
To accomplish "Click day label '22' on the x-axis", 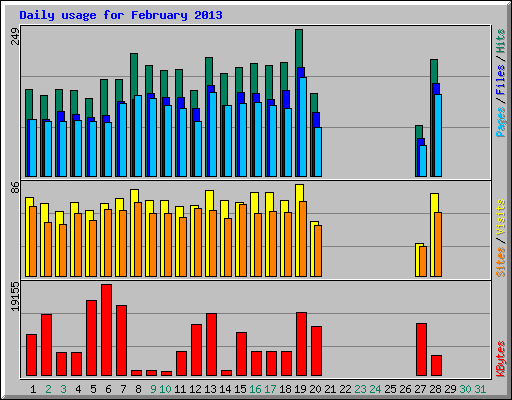I will (345, 389).
